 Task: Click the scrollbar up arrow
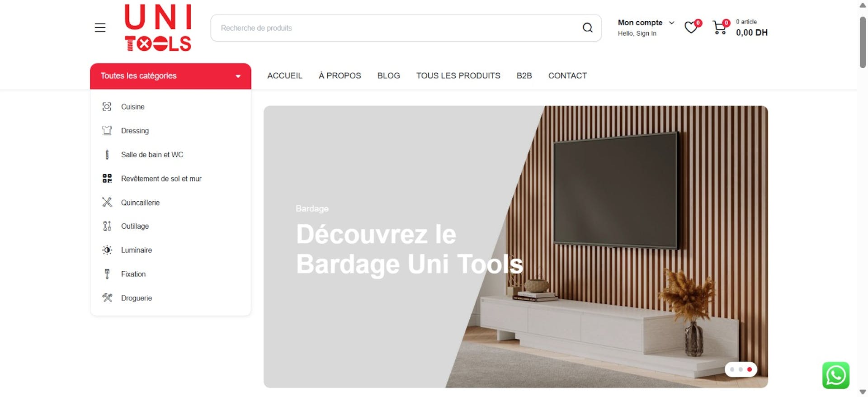[x=863, y=5]
